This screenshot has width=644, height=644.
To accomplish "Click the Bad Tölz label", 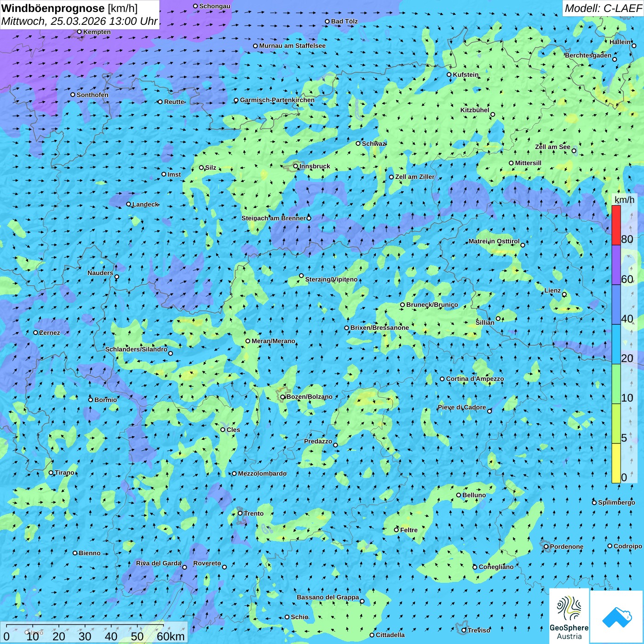I will 345,21.
